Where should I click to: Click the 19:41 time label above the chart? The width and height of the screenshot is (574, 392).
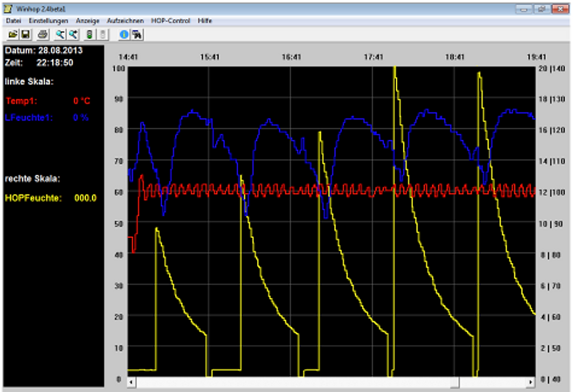[x=537, y=57]
